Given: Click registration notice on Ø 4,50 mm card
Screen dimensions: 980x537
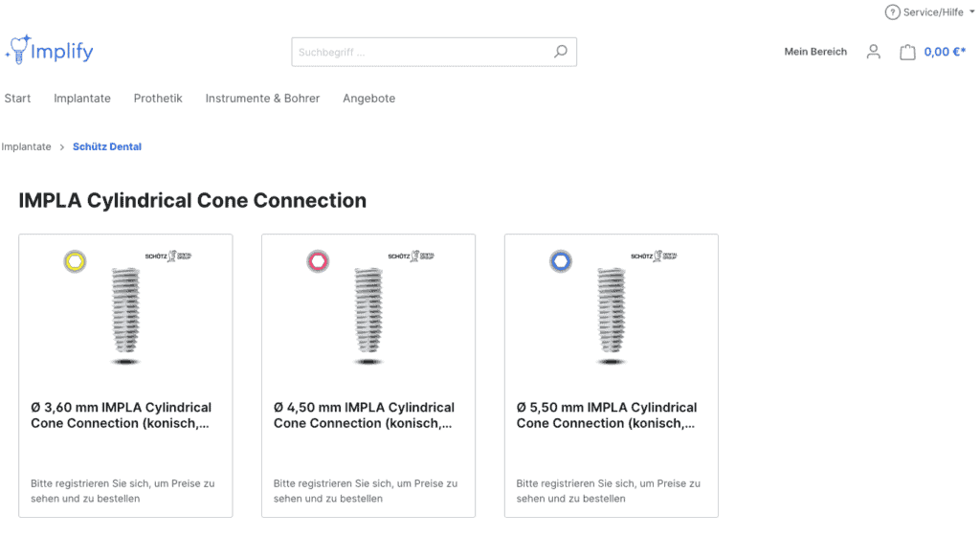Looking at the screenshot, I should 366,491.
